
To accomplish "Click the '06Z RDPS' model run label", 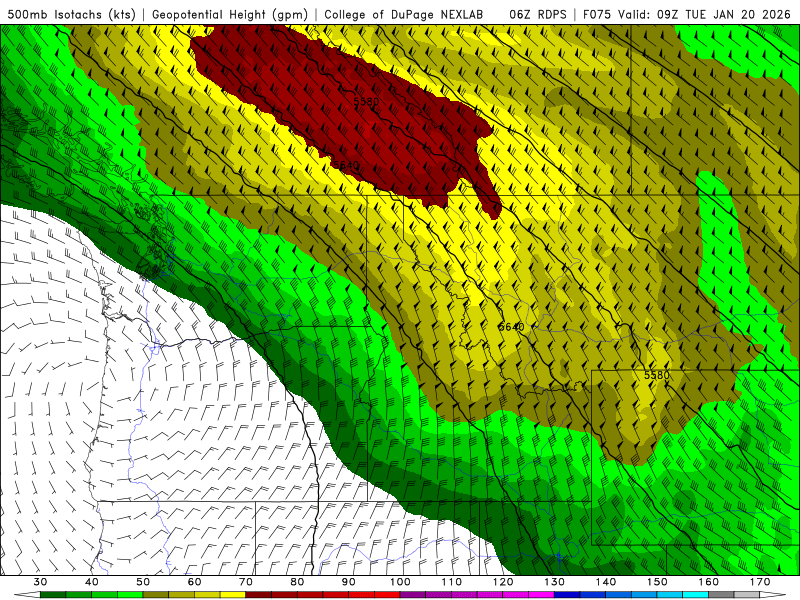I will (x=538, y=14).
